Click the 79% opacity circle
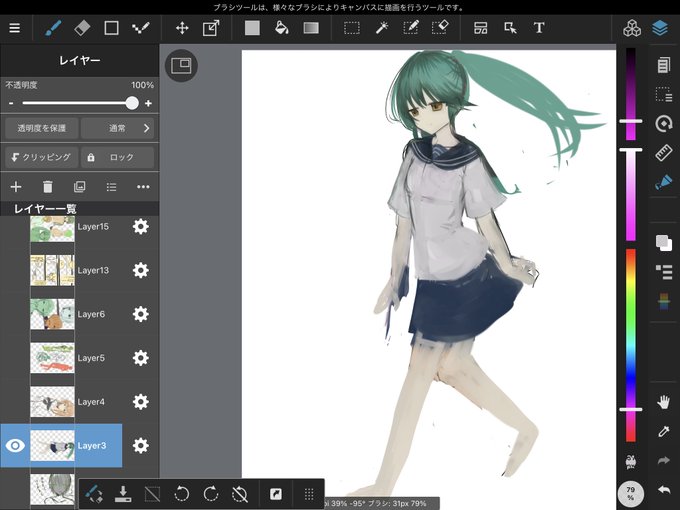This screenshot has height=510, width=680. click(631, 494)
